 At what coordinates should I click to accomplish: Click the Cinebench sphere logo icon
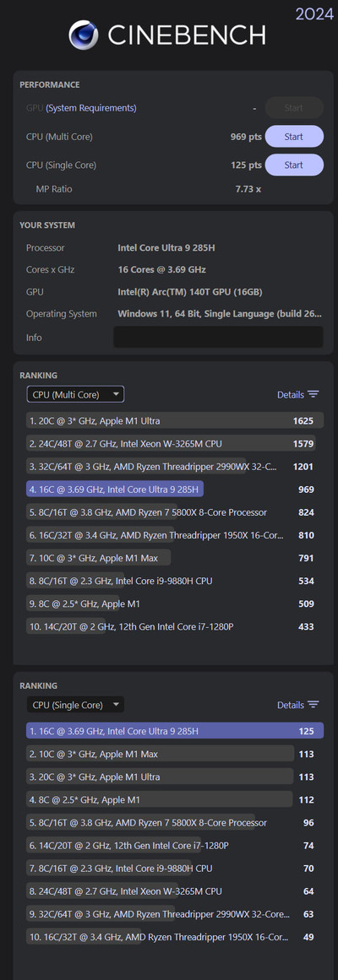84,35
